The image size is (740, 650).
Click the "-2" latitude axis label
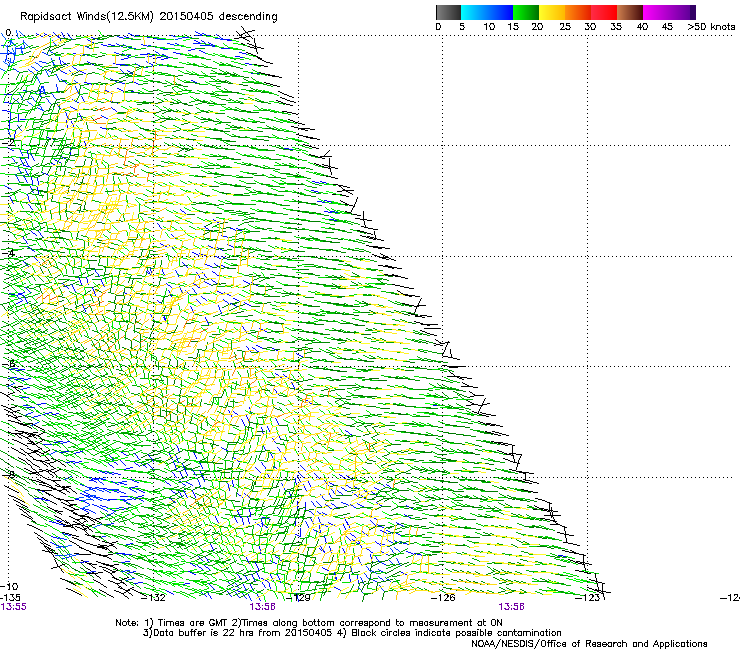pyautogui.click(x=8, y=143)
